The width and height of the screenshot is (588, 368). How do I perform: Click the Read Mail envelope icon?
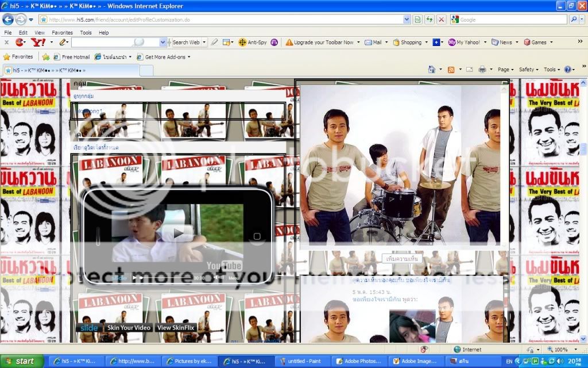[470, 70]
